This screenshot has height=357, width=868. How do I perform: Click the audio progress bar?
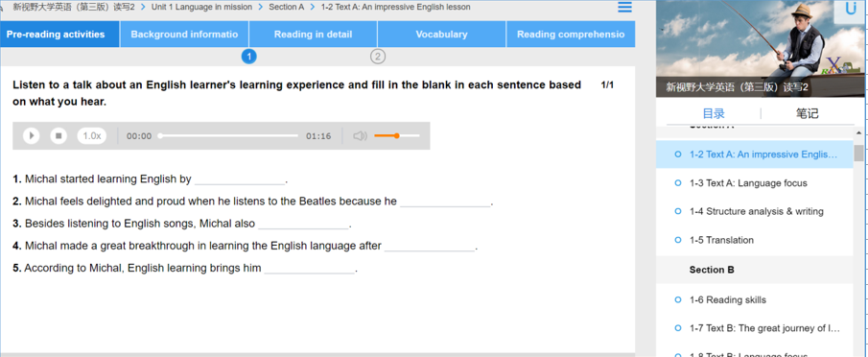[228, 135]
